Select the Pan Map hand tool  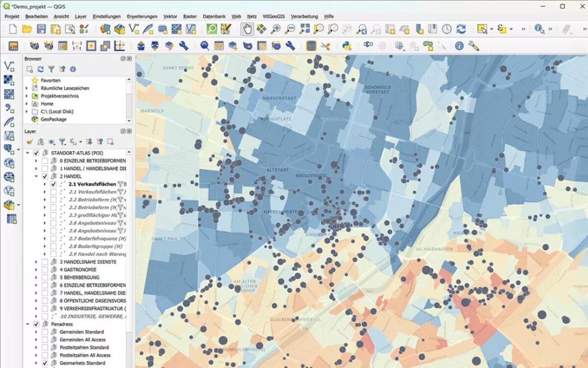pos(247,29)
